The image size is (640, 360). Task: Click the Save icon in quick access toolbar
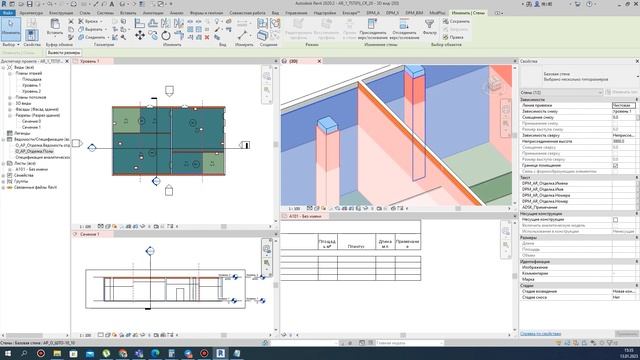[29, 4]
